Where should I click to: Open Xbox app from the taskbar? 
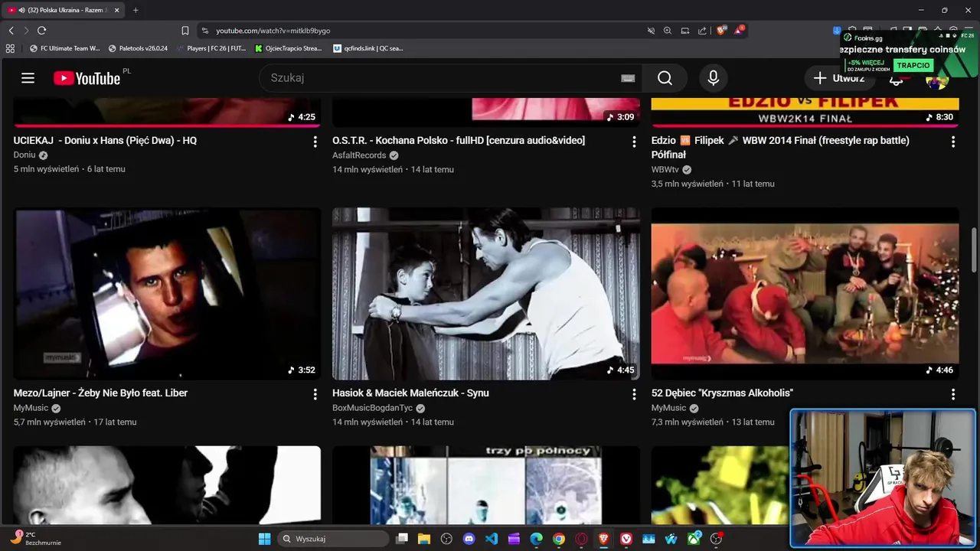pyautogui.click(x=694, y=539)
